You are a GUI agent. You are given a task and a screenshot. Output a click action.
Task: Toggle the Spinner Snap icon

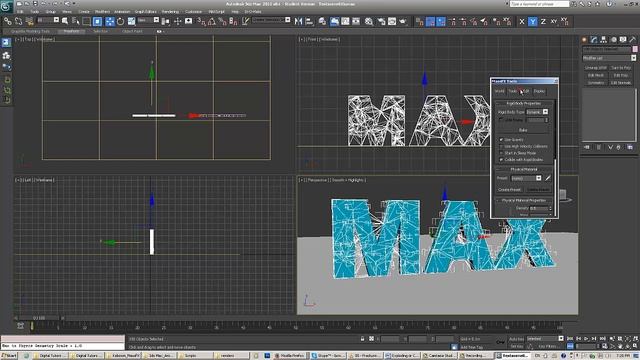pos(233,21)
